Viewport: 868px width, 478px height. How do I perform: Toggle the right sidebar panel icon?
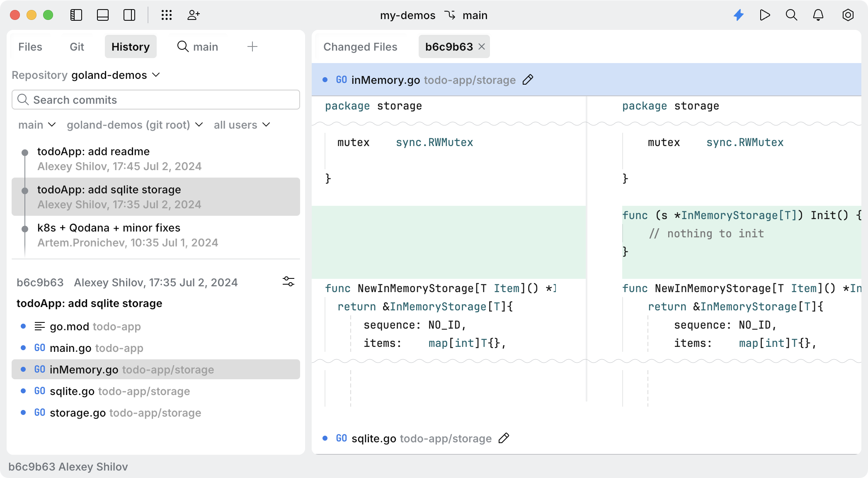point(129,15)
